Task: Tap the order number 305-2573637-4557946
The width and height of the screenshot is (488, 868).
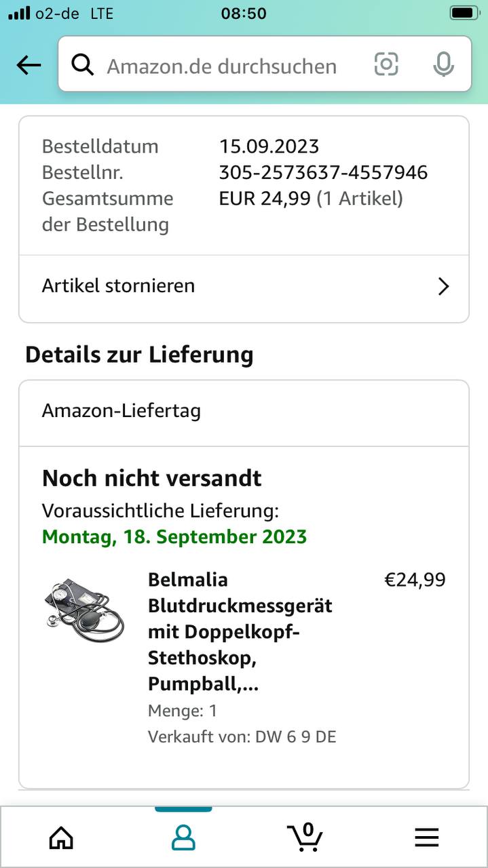Action: (x=323, y=172)
